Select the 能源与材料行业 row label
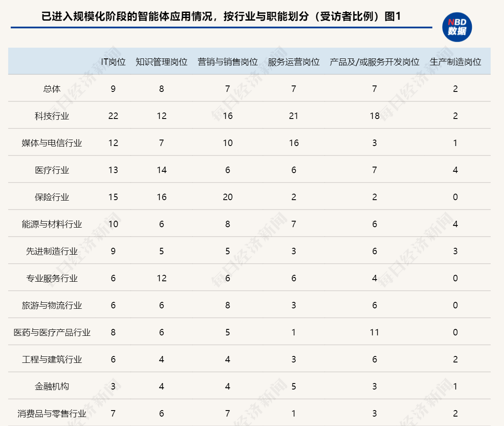The image size is (504, 426). [52, 224]
